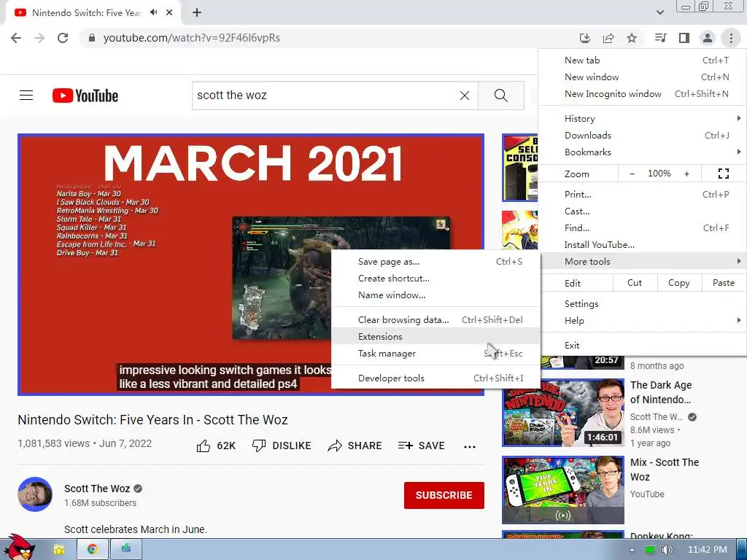
Task: Open the taskbar volume icon
Action: (667, 550)
